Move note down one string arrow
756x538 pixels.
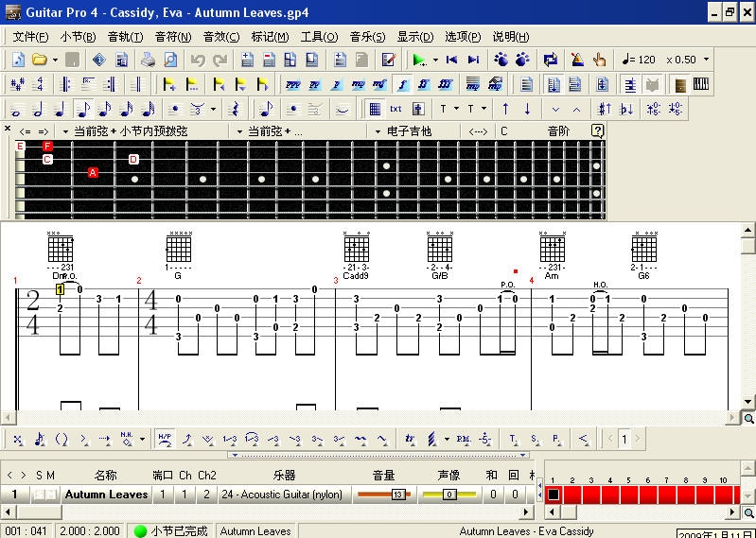coord(527,110)
